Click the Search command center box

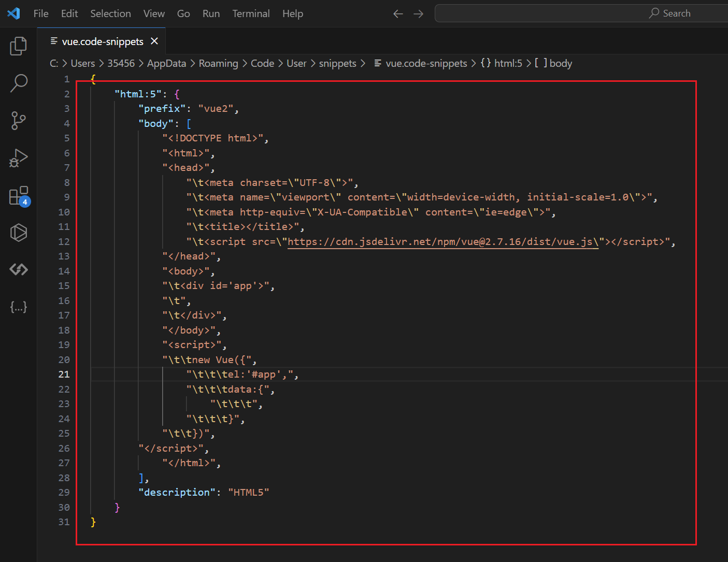coord(581,13)
